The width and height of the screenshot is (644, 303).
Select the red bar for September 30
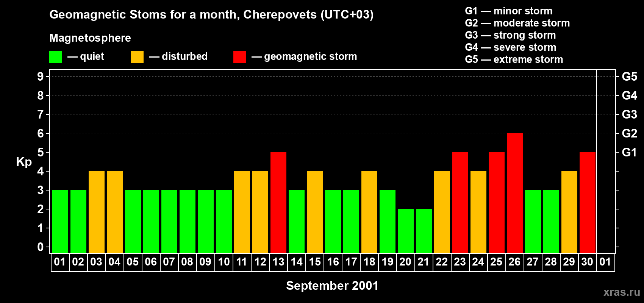(x=587, y=202)
